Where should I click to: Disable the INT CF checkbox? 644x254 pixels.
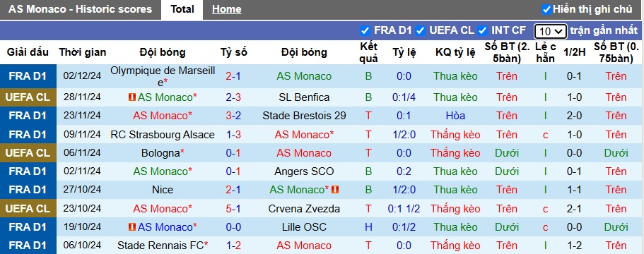click(483, 30)
